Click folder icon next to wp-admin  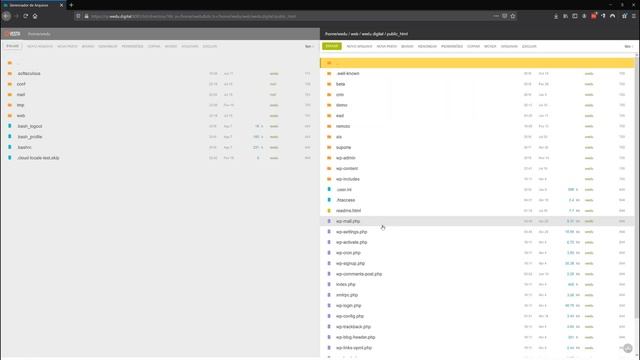pyautogui.click(x=329, y=158)
